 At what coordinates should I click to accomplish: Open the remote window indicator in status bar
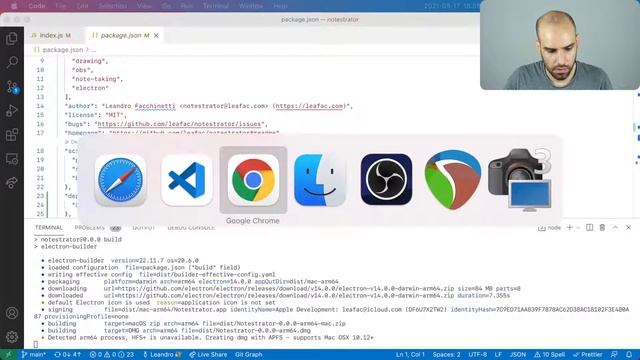(8, 354)
